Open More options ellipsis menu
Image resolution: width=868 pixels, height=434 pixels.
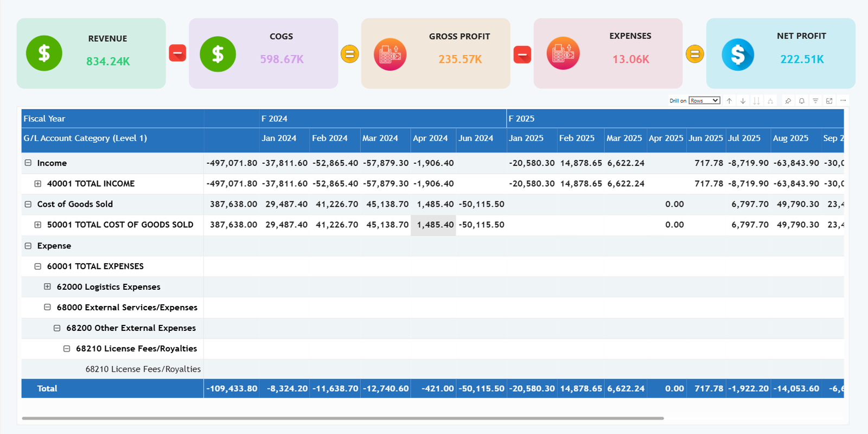(x=843, y=100)
